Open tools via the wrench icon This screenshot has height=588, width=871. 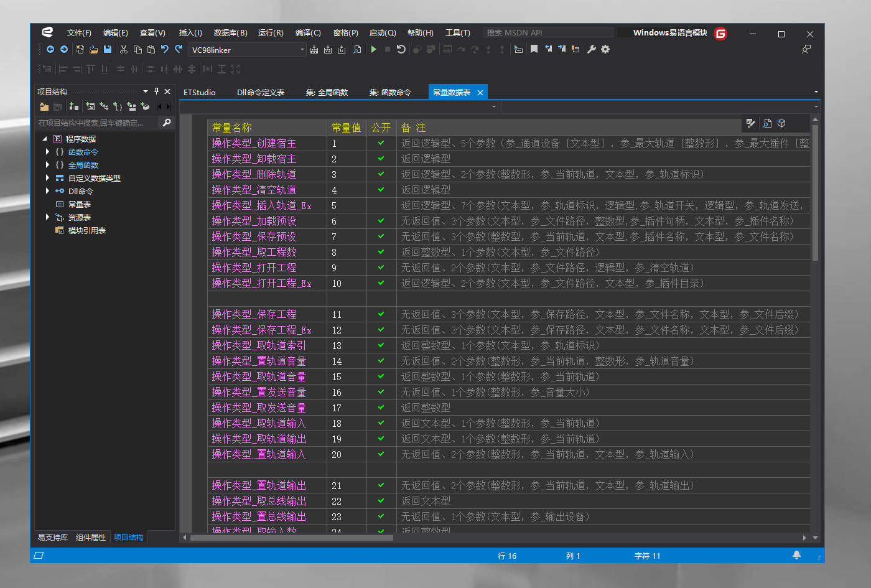(x=592, y=49)
